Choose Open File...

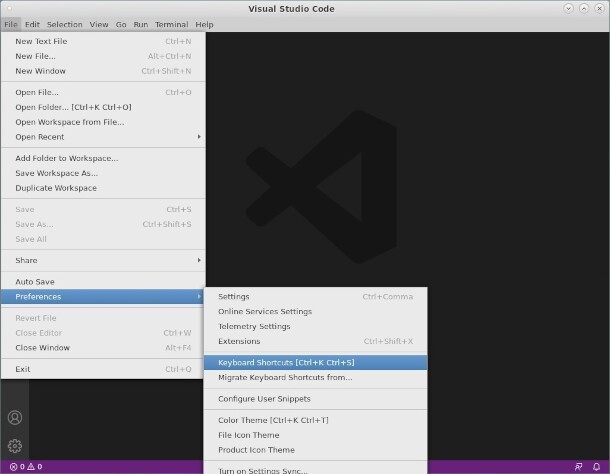pos(103,92)
